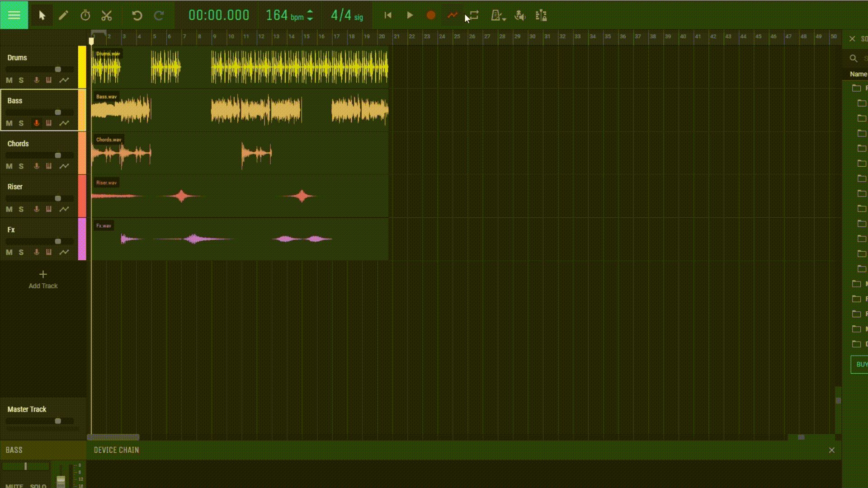This screenshot has height=488, width=868.
Task: Click the Redo arrow icon
Action: tap(159, 15)
